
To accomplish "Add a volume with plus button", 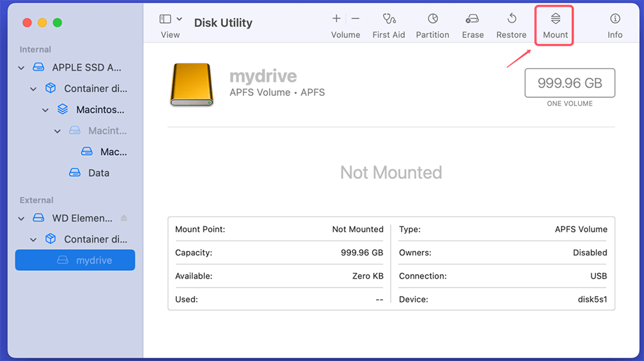I will (336, 19).
